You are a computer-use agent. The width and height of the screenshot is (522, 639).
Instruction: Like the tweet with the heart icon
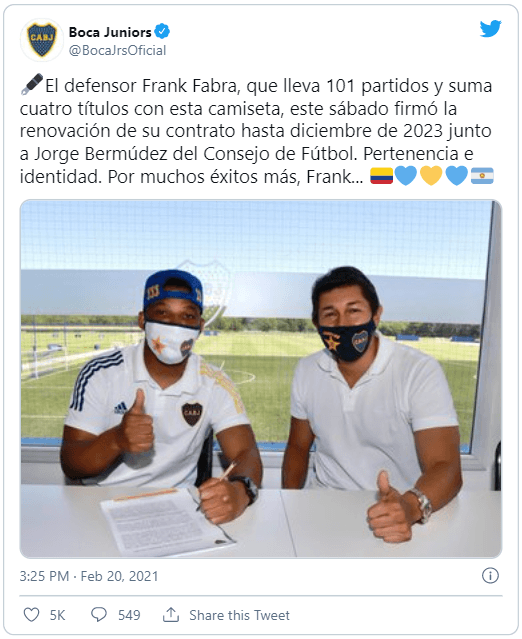pyautogui.click(x=31, y=615)
